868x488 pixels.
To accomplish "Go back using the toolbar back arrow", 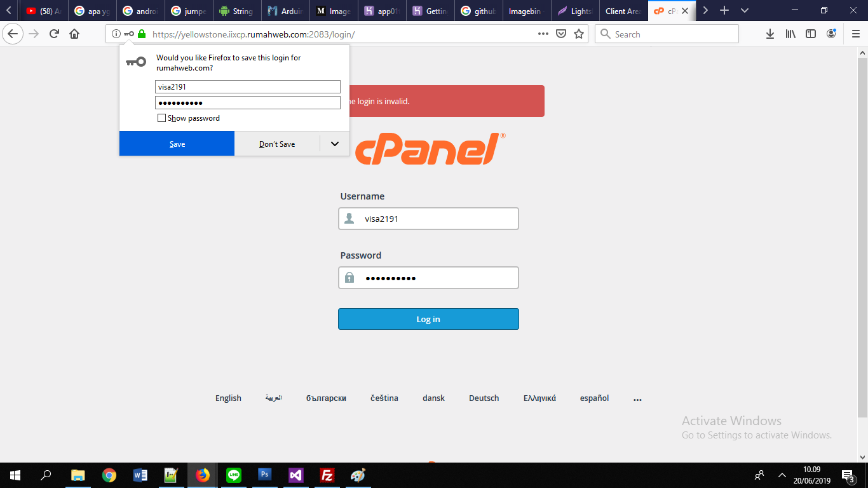I will [13, 34].
